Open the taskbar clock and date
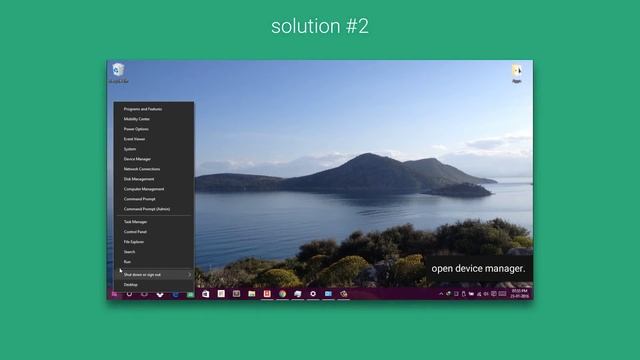Image resolution: width=640 pixels, height=360 pixels. pyautogui.click(x=519, y=294)
